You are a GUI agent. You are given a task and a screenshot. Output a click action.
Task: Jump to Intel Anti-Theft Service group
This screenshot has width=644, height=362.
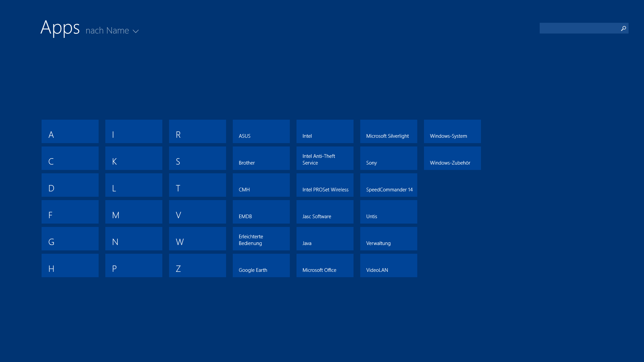325,158
